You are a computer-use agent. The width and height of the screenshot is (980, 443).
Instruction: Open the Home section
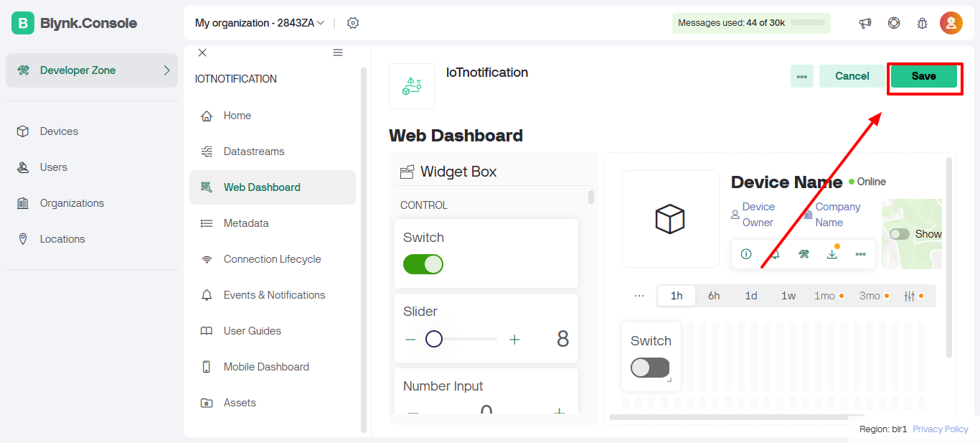[273, 116]
